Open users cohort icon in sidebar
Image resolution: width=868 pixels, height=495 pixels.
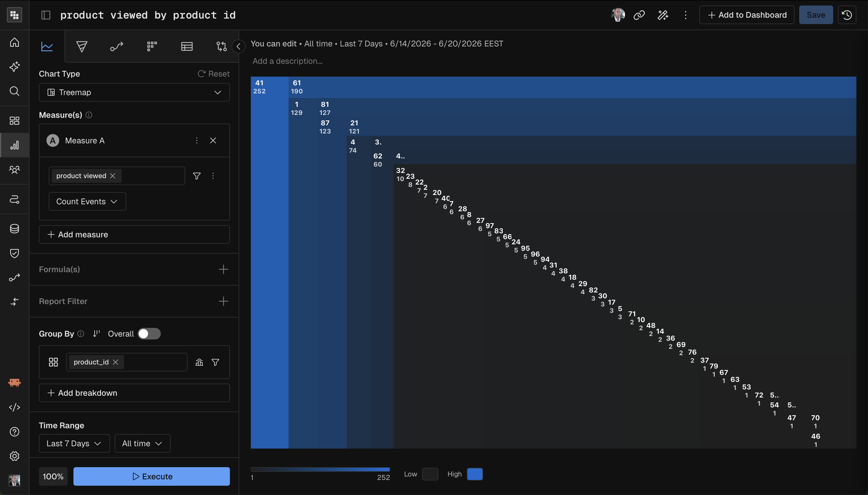(x=14, y=169)
